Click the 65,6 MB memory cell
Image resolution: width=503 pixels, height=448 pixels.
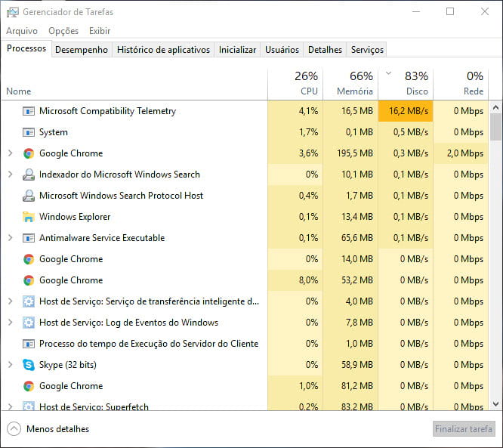350,238
